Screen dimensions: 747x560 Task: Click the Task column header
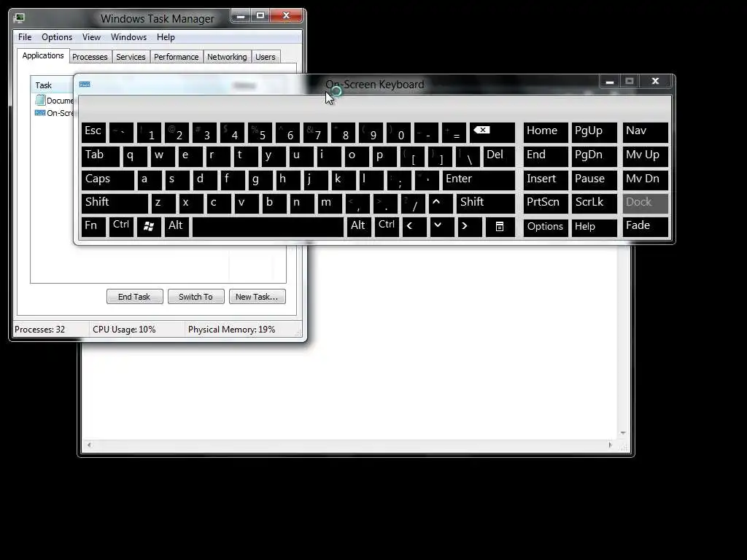click(53, 85)
